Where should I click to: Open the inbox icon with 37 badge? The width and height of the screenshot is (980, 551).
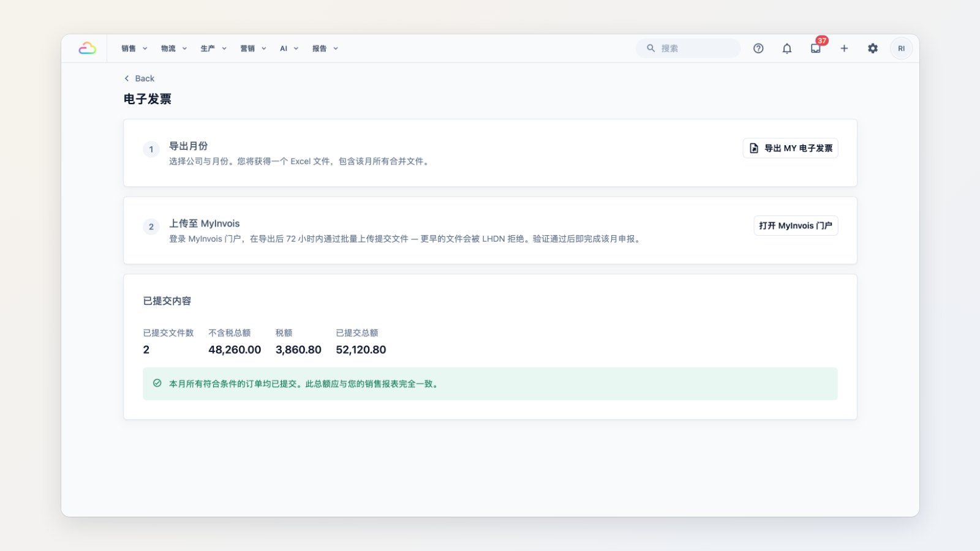816,48
